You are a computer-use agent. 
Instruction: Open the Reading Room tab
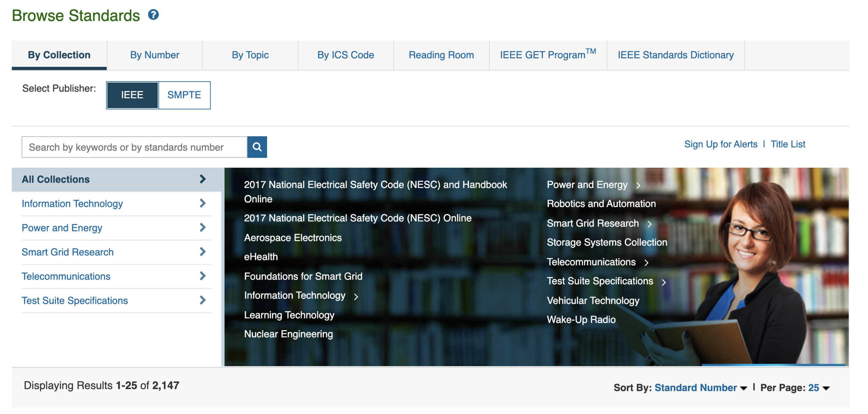click(441, 55)
